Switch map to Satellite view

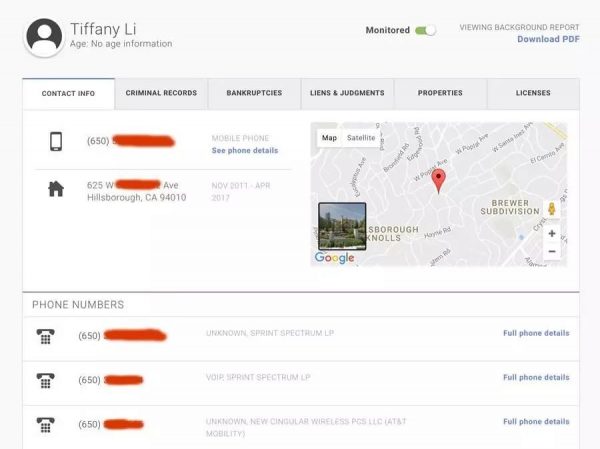click(x=363, y=138)
